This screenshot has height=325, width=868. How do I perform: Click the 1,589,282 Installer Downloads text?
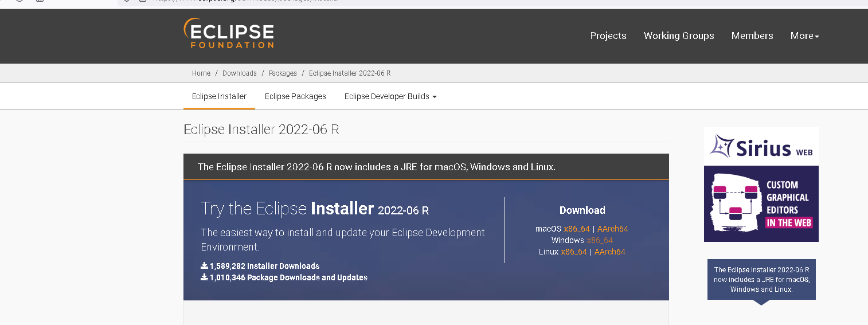coord(264,266)
